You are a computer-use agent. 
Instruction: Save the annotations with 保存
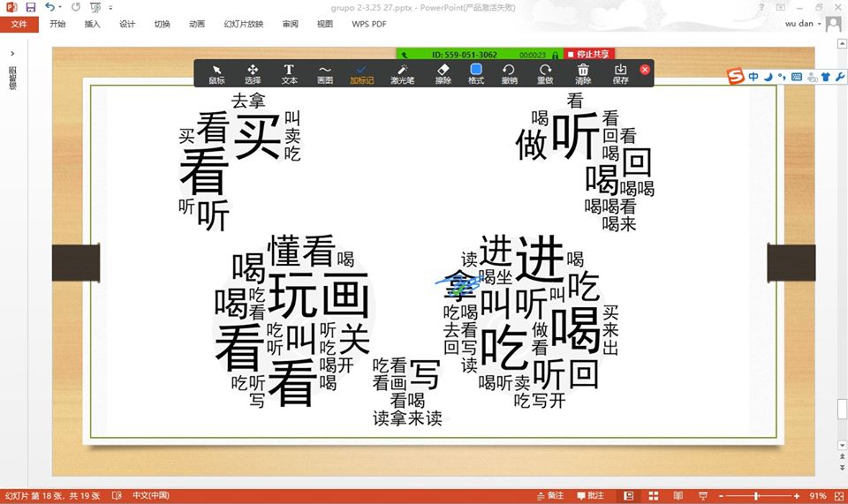click(620, 74)
